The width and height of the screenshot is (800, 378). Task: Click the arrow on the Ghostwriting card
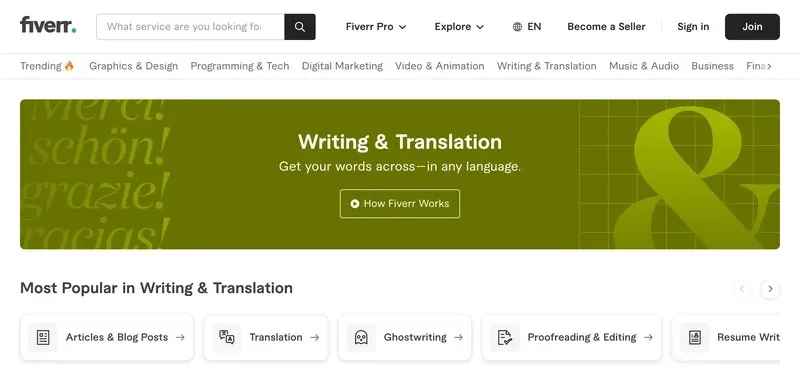click(x=459, y=337)
